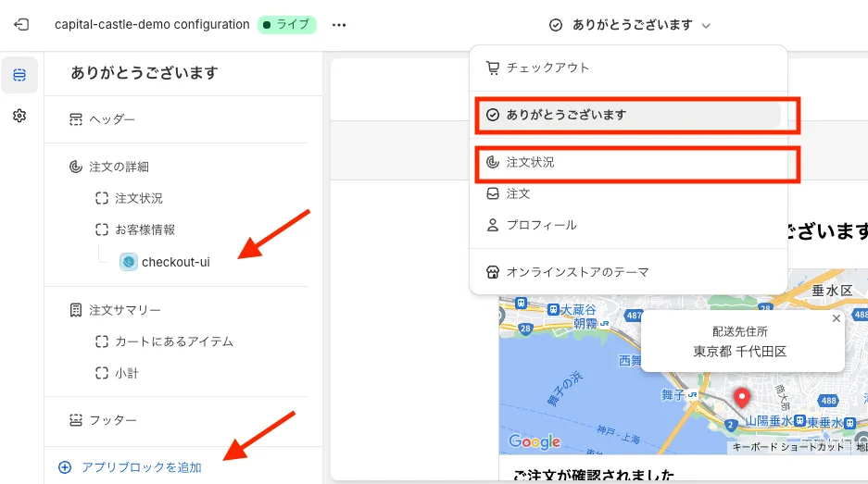The width and height of the screenshot is (868, 484).
Task: Select 注文状況 in the dropdown menu
Action: tap(530, 162)
